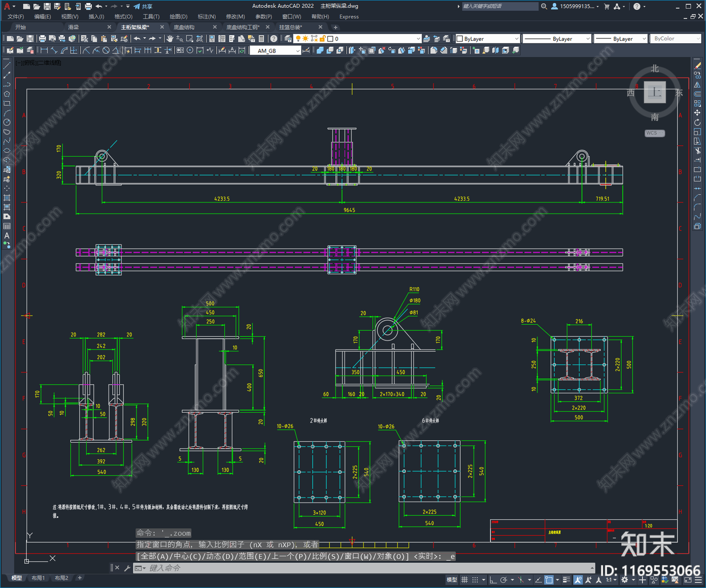Click the Workspace Switching gear icon
The width and height of the screenshot is (706, 588).
[624, 580]
